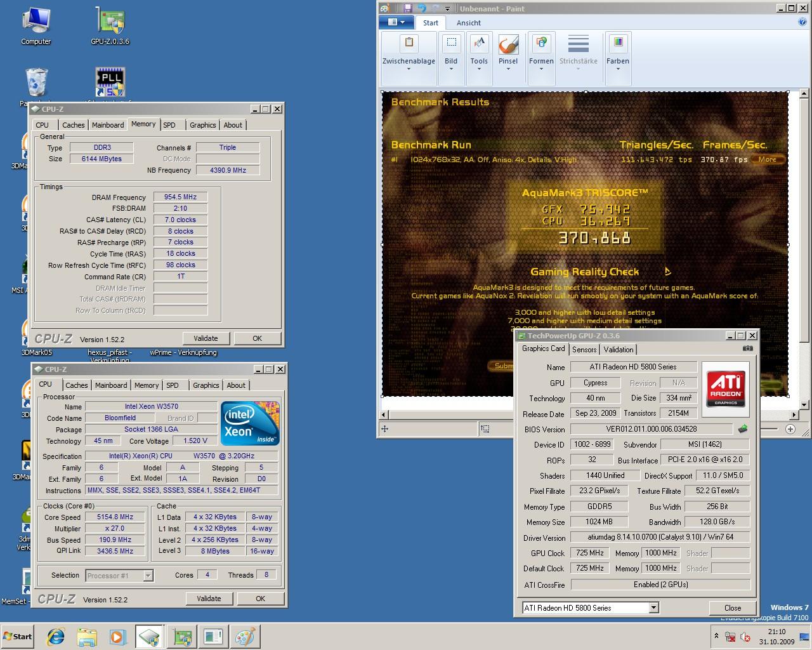Click the volume icon in system tray
Image resolution: width=812 pixels, height=650 pixels.
pyautogui.click(x=745, y=637)
